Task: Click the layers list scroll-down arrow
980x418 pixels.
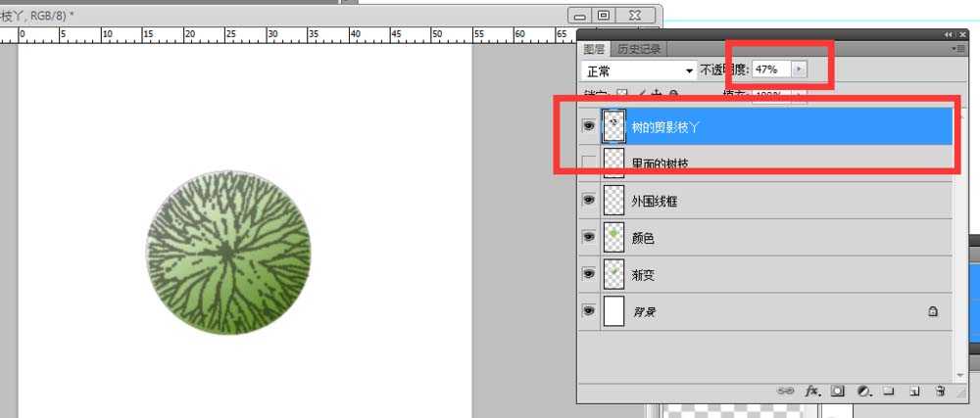Action: (x=961, y=375)
